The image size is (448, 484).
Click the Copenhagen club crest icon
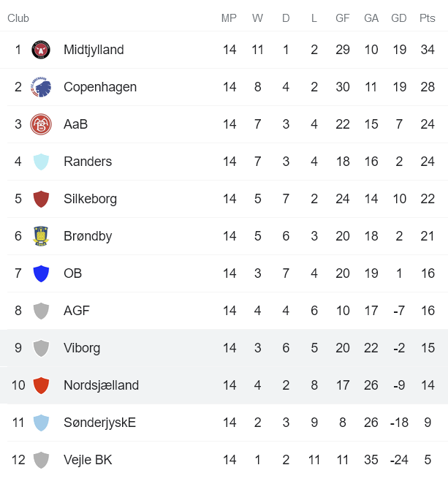[41, 87]
